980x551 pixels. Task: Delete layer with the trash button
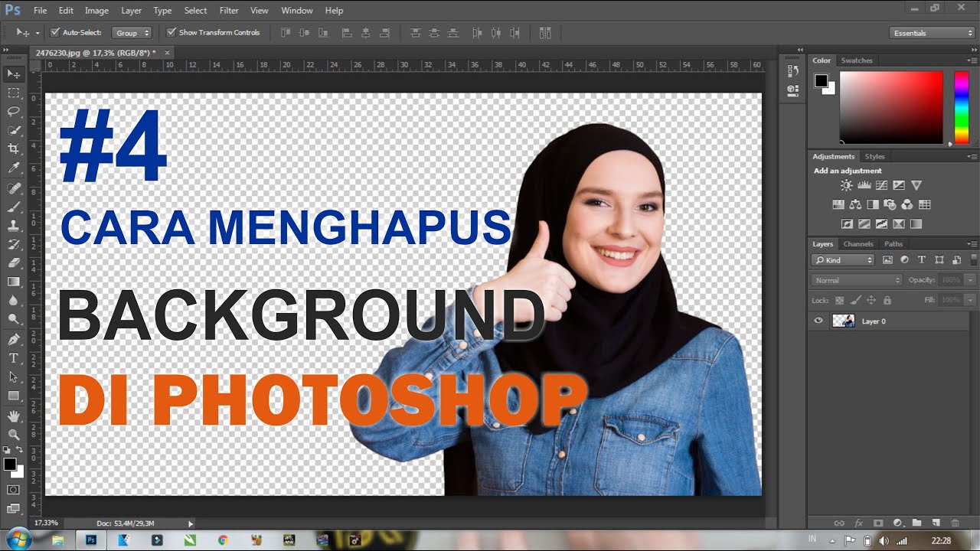coord(955,523)
